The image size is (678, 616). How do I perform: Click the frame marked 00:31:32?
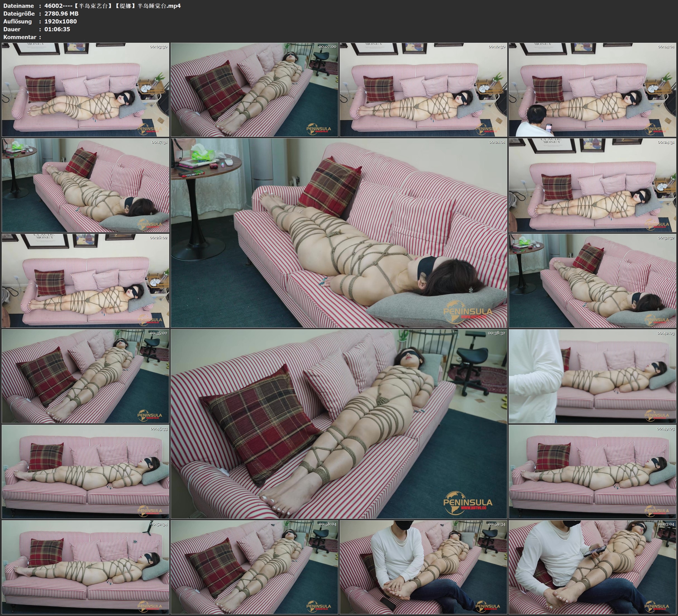click(x=592, y=280)
